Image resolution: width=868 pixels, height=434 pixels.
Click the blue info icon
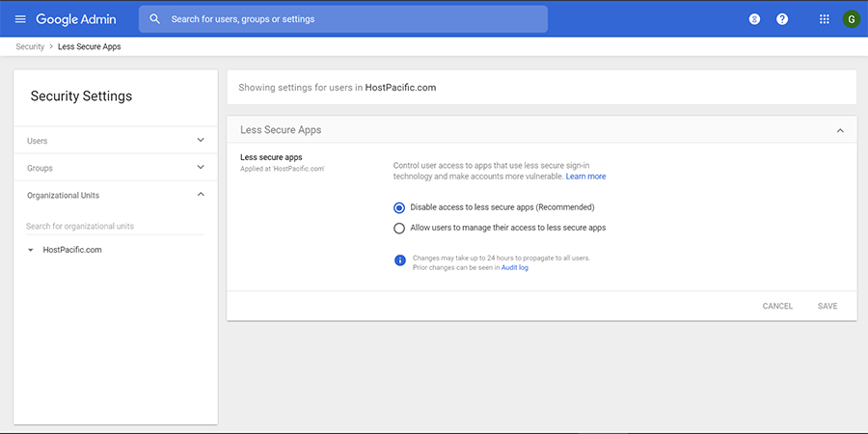point(400,260)
